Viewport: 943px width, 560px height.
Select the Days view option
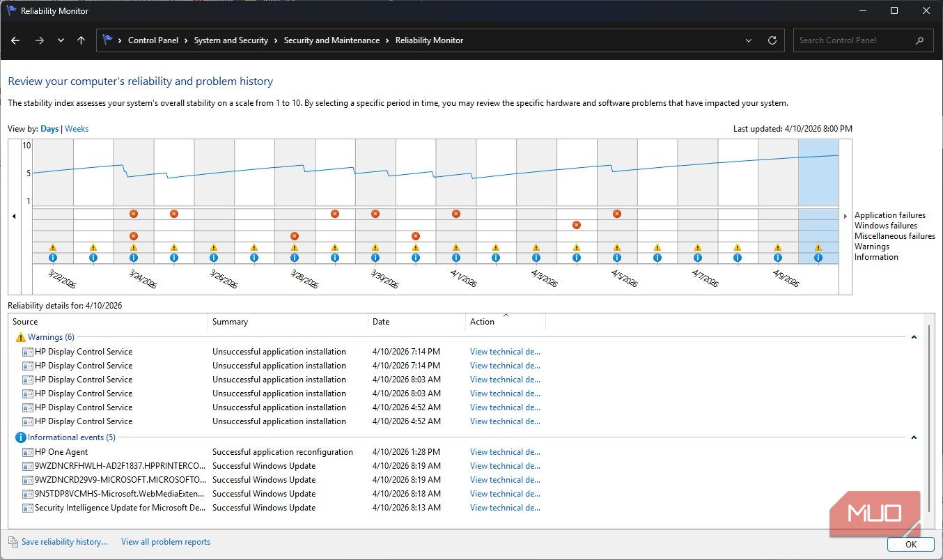[49, 129]
